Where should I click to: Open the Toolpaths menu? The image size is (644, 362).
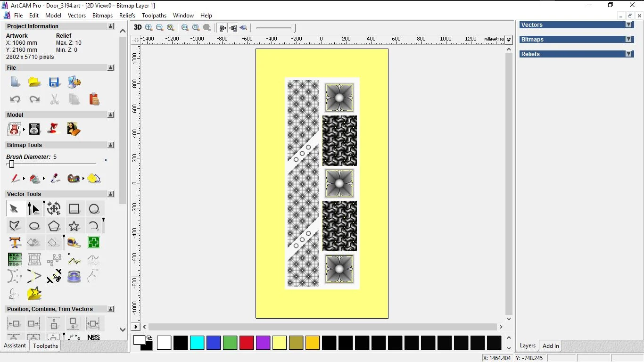154,16
